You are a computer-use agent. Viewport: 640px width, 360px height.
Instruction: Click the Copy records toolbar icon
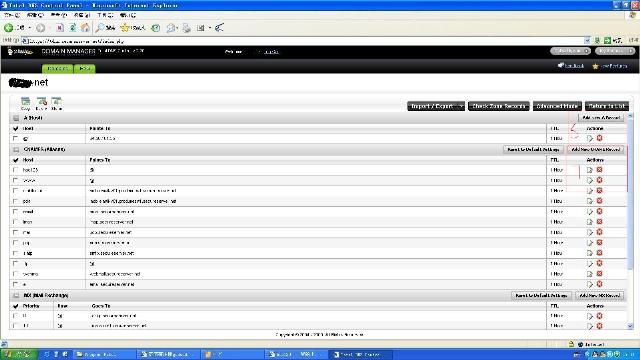pos(25,102)
